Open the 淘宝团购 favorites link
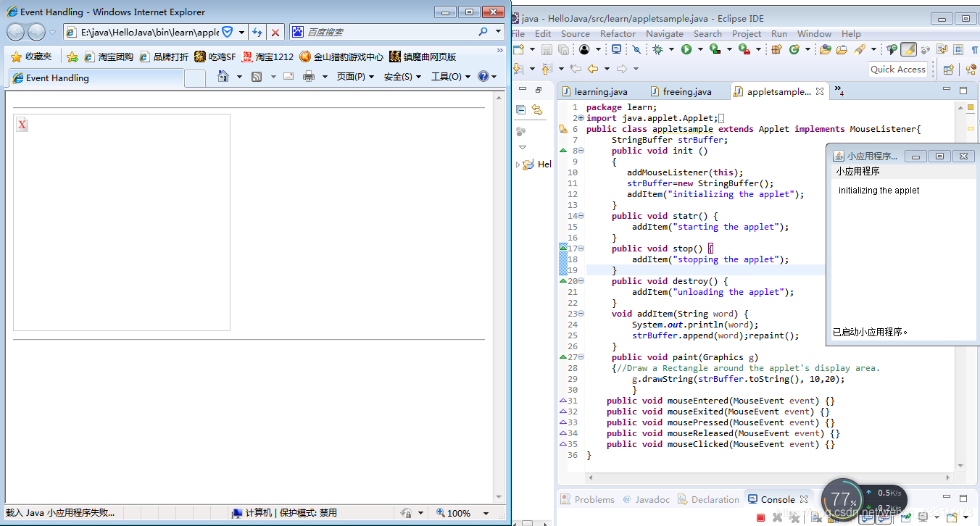 [109, 57]
